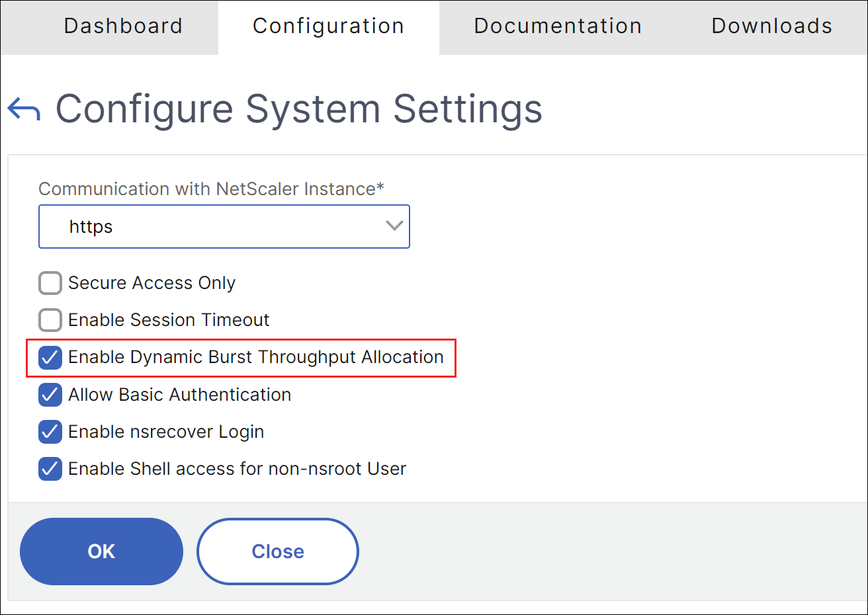Viewport: 868px width, 615px height.
Task: Click the Allow Basic Authentication label text
Action: tap(179, 395)
